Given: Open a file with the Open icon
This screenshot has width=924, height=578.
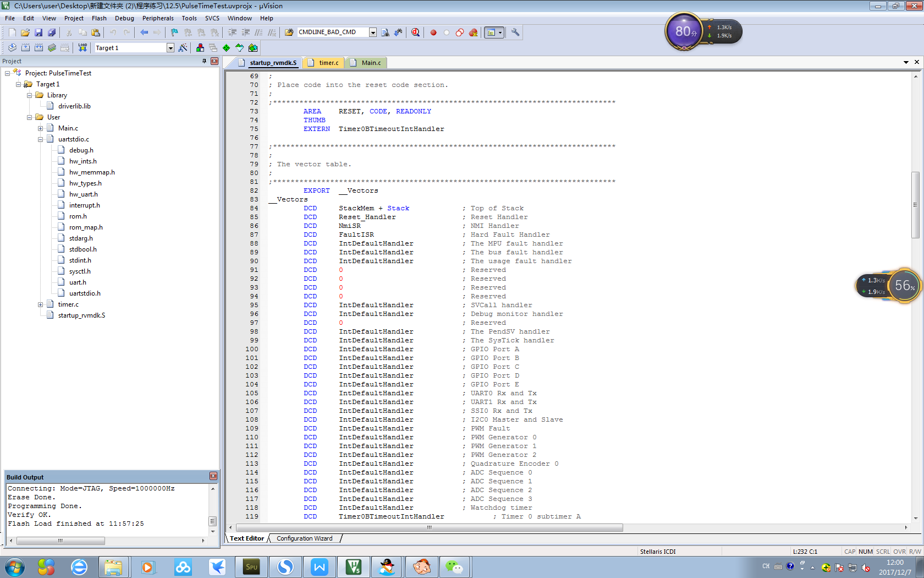Looking at the screenshot, I should pos(25,32).
